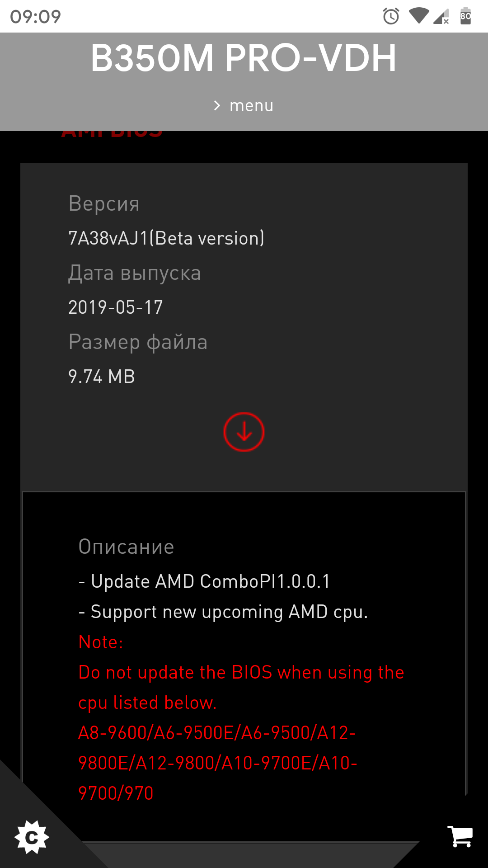488x868 pixels.
Task: Click the 9.74 MB file size value
Action: (102, 377)
